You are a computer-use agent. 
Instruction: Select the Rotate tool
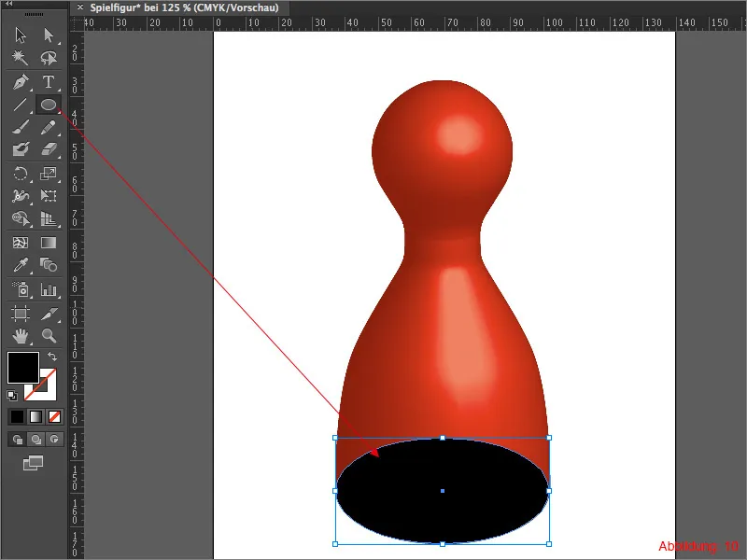click(x=21, y=174)
